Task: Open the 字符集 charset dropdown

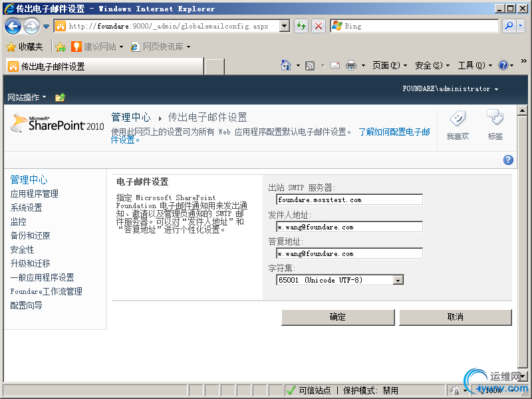Action: (x=340, y=280)
